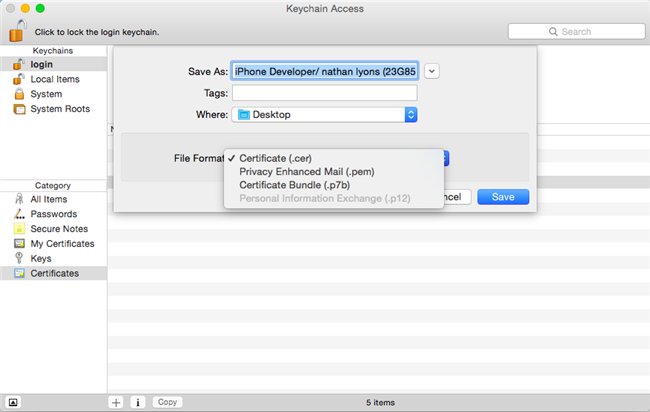The height and width of the screenshot is (412, 650).
Task: Add a new keychain item with plus button
Action: 116,402
